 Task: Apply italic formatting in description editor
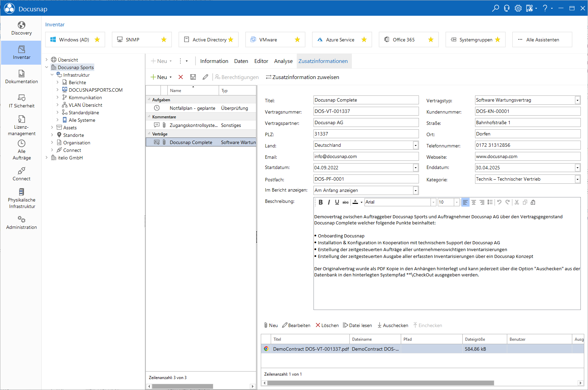[x=329, y=202]
